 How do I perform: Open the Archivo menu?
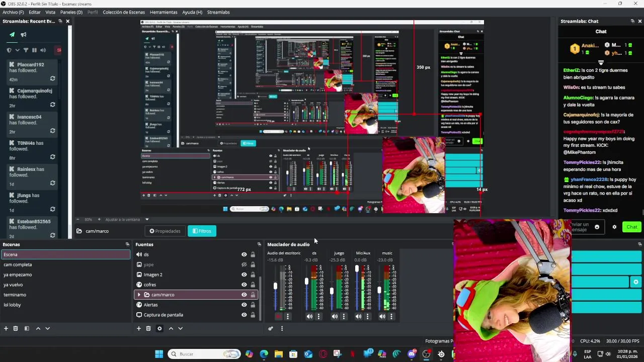click(13, 12)
